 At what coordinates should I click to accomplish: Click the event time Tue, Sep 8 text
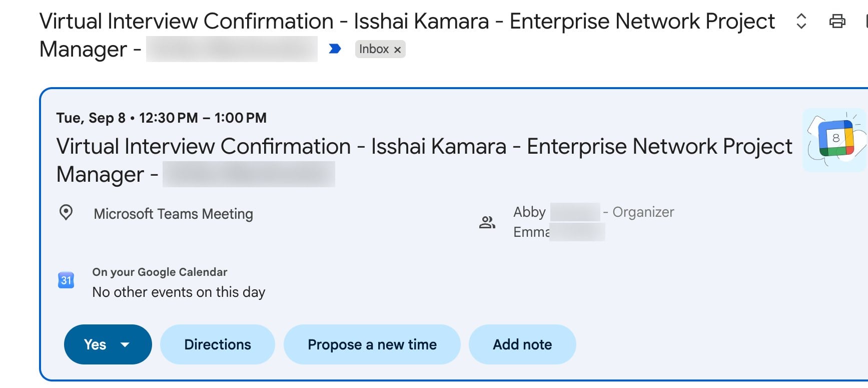click(x=162, y=118)
